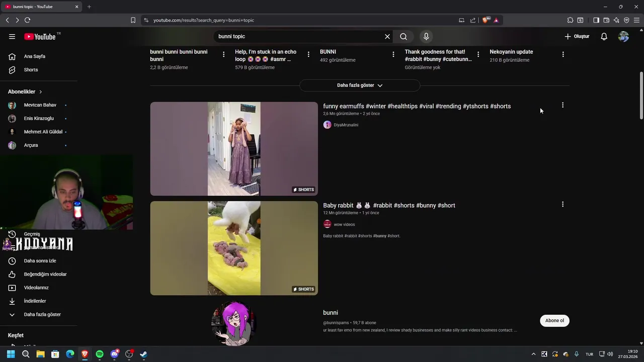The width and height of the screenshot is (644, 362).
Task: Play the Baby rabbit video thumbnail
Action: [234, 248]
